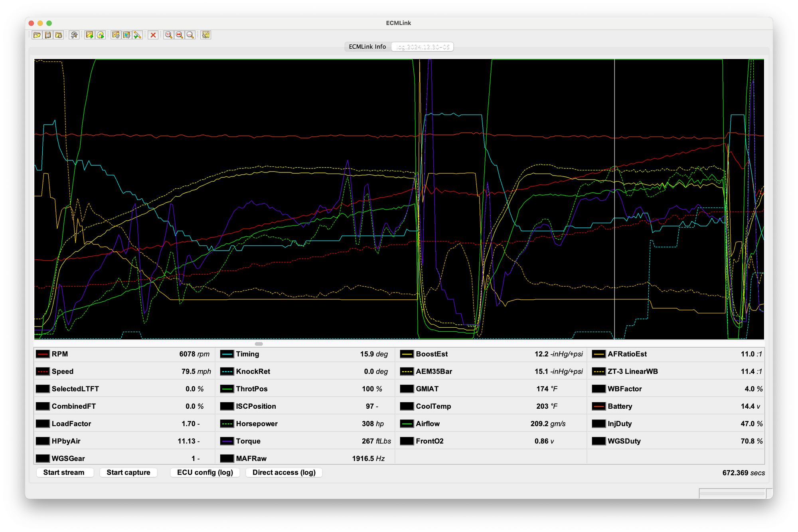Click the BoostEst yellow swatch
This screenshot has width=798, height=532.
pyautogui.click(x=407, y=354)
